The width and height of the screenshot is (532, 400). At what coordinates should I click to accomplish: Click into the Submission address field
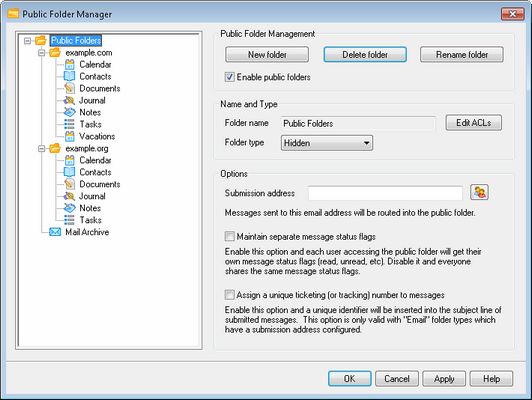[x=385, y=193]
